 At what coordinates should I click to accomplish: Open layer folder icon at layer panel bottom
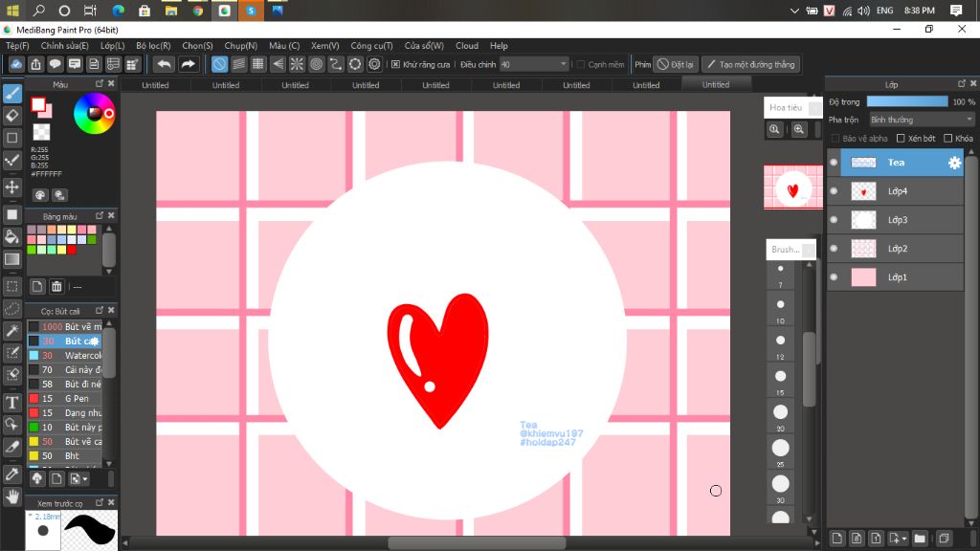[x=920, y=538]
